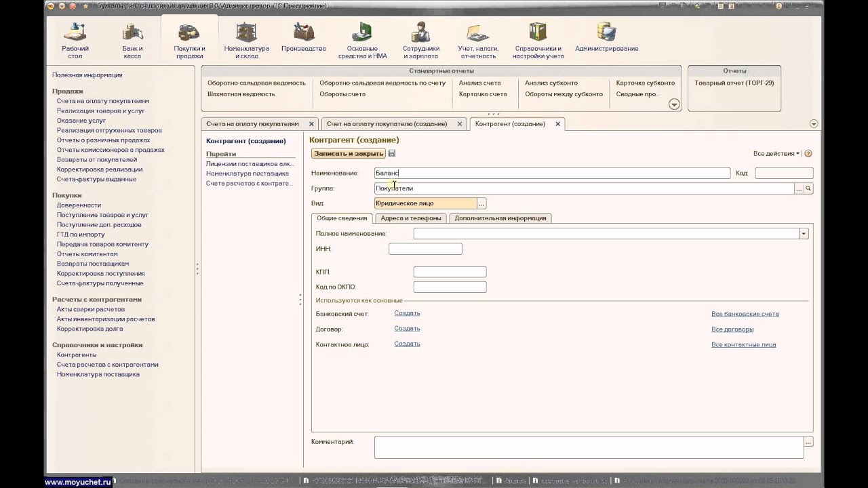The width and height of the screenshot is (868, 488).
Task: Click the ellipsis button in Группа field
Action: click(x=799, y=188)
